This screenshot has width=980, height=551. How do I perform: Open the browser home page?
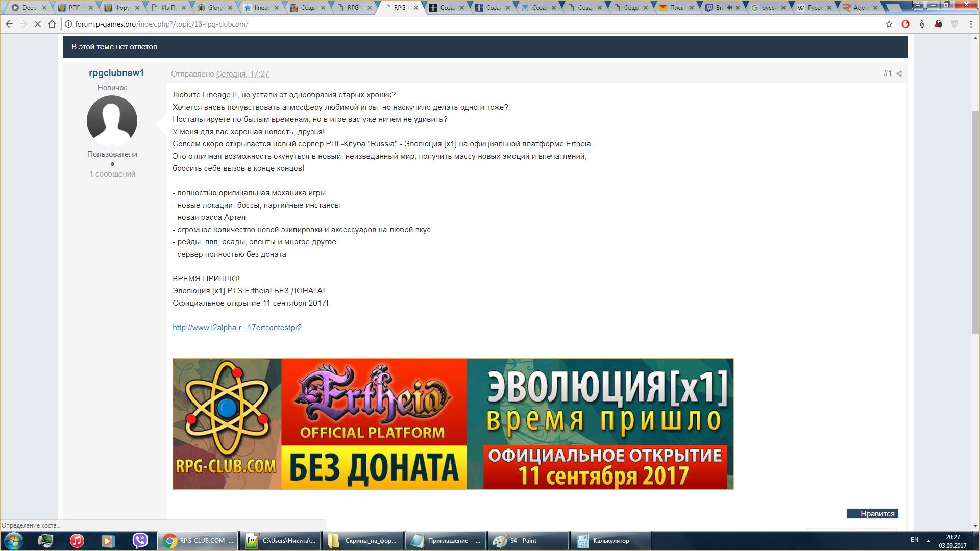[52, 24]
